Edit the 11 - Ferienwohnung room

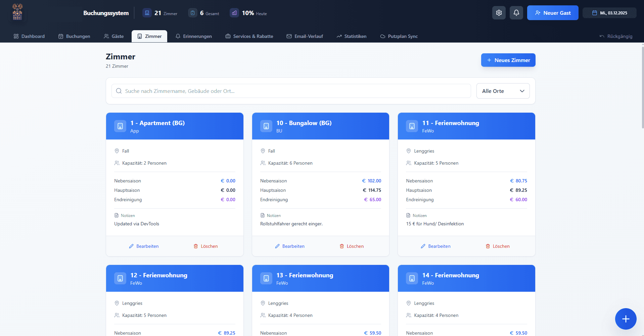pyautogui.click(x=435, y=246)
